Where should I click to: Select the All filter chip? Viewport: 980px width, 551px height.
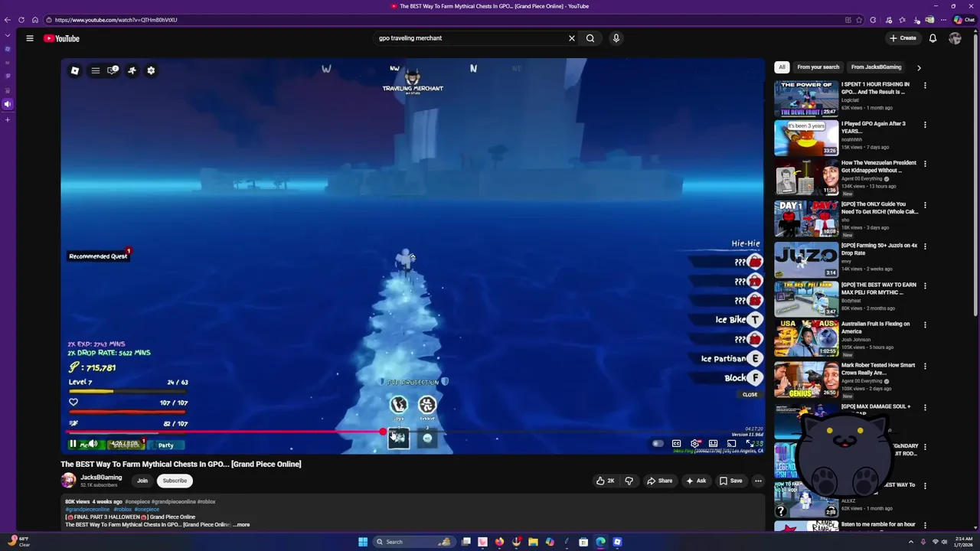tap(782, 67)
